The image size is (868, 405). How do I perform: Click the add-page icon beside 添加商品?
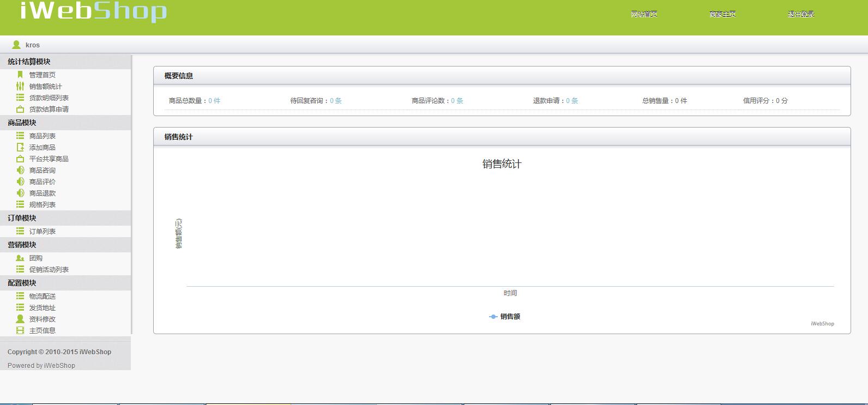20,147
